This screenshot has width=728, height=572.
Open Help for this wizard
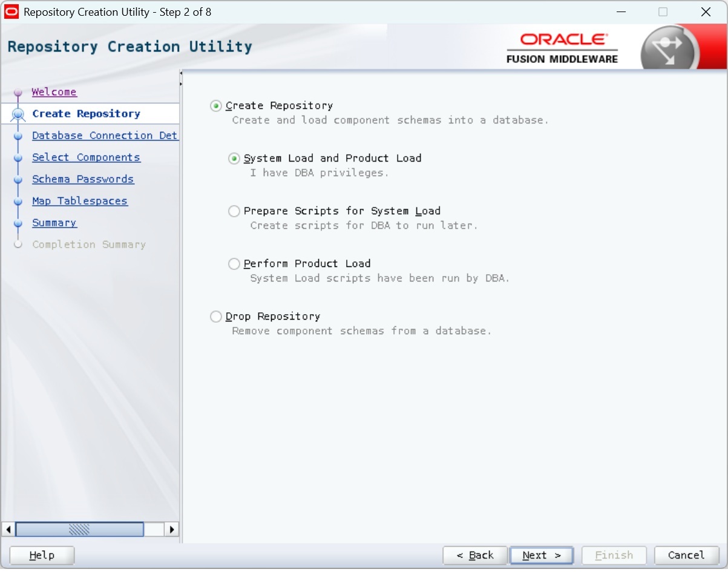42,556
